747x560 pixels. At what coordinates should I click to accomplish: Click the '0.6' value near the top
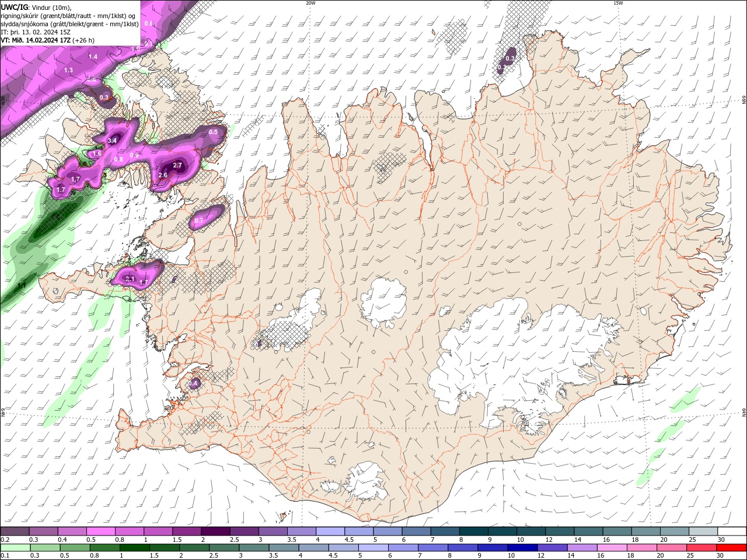(149, 23)
